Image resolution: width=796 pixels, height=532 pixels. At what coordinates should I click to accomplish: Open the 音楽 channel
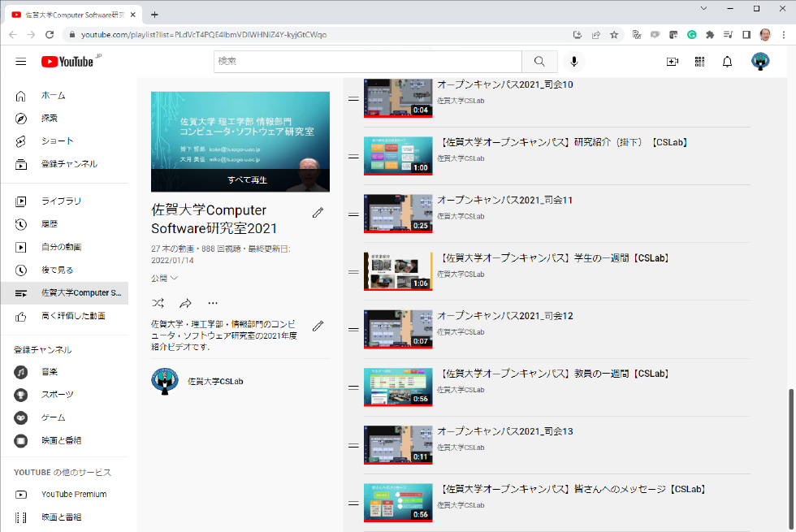tap(64, 372)
